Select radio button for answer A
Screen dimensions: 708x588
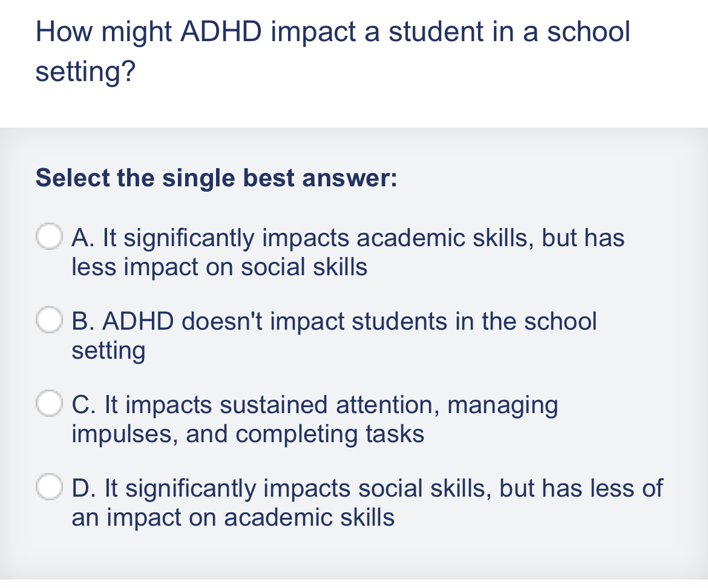coord(50,237)
